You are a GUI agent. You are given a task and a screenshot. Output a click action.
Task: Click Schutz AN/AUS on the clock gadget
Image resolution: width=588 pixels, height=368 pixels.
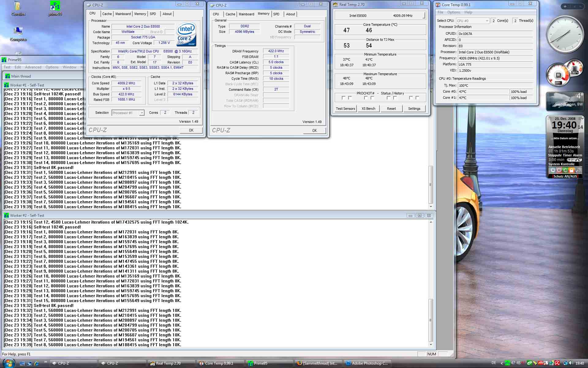(565, 176)
